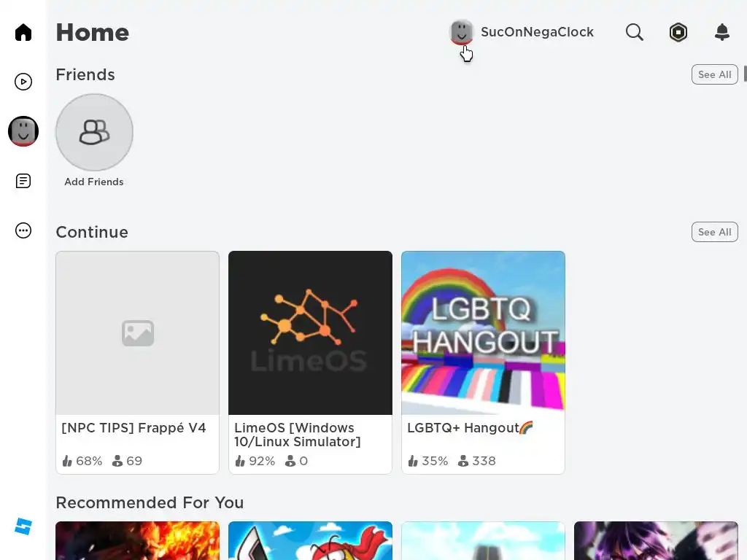
Task: Open the Messages icon in sidebar
Action: (23, 181)
